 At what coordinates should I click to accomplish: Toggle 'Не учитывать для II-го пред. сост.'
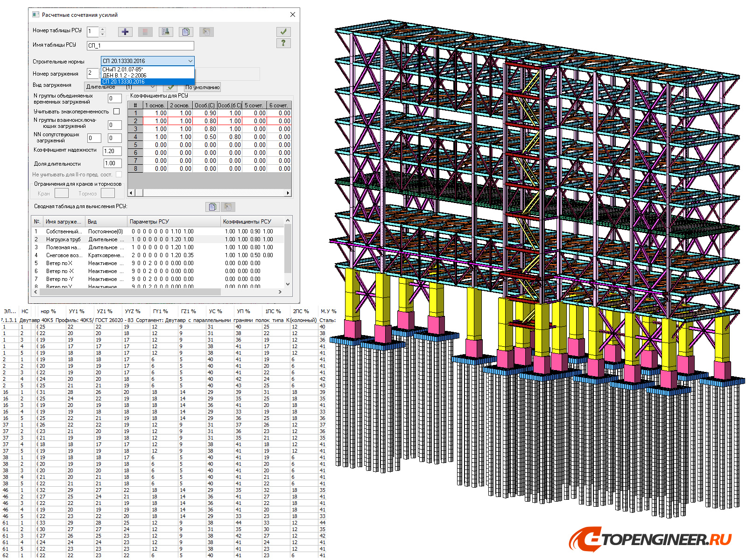coord(119,175)
